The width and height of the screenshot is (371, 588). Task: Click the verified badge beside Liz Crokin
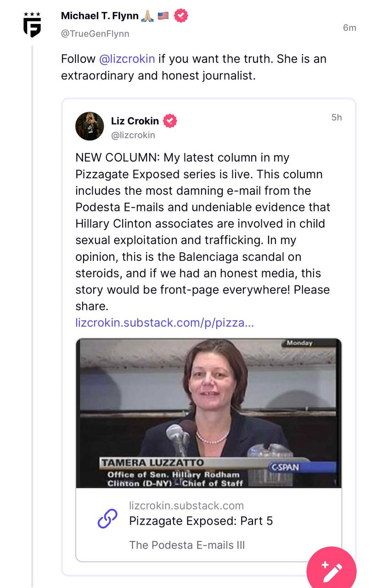click(170, 121)
